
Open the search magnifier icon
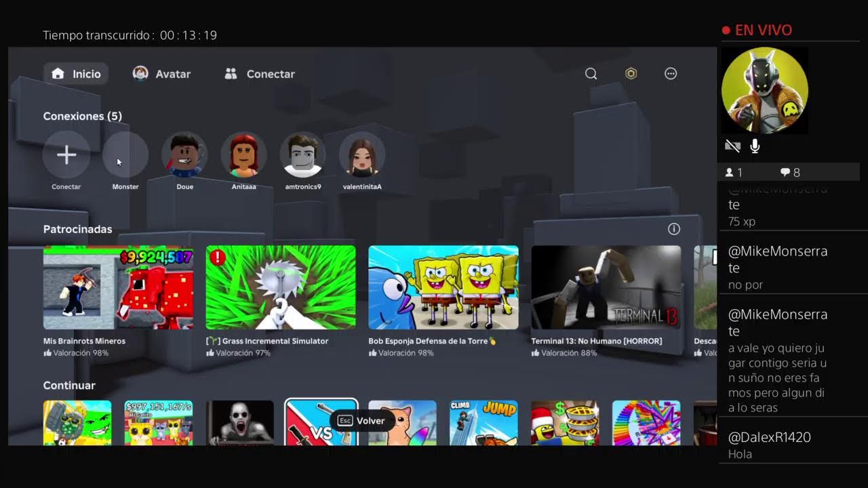tap(591, 74)
